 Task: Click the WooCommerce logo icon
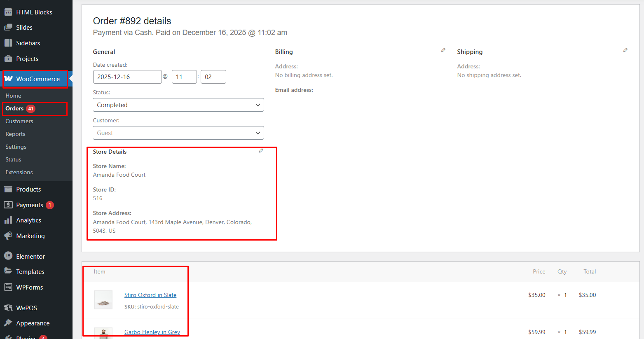pos(8,79)
